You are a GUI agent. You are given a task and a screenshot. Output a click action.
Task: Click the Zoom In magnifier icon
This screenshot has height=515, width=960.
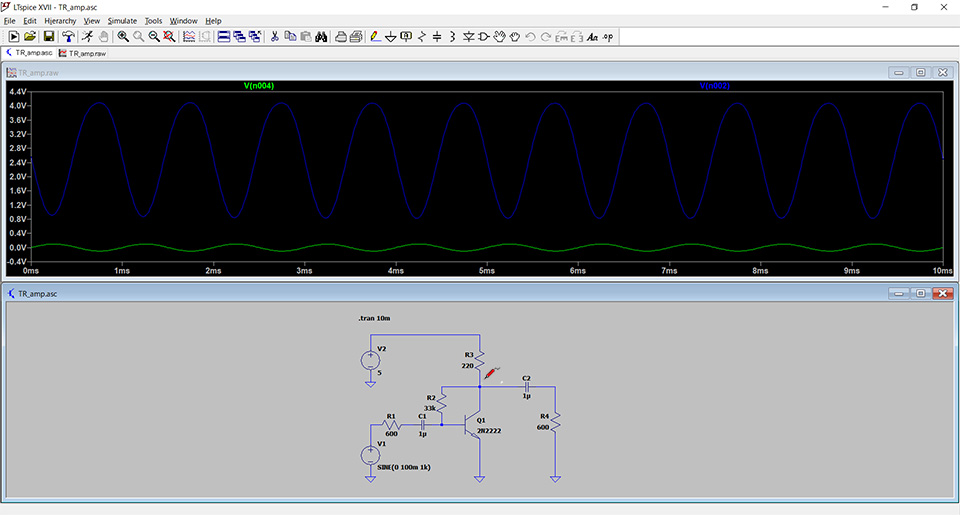point(123,37)
